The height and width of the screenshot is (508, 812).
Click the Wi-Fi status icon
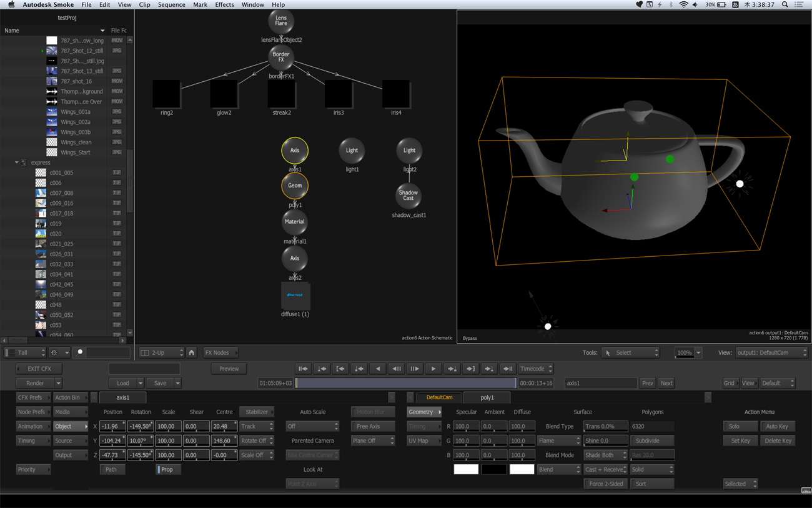click(683, 4)
